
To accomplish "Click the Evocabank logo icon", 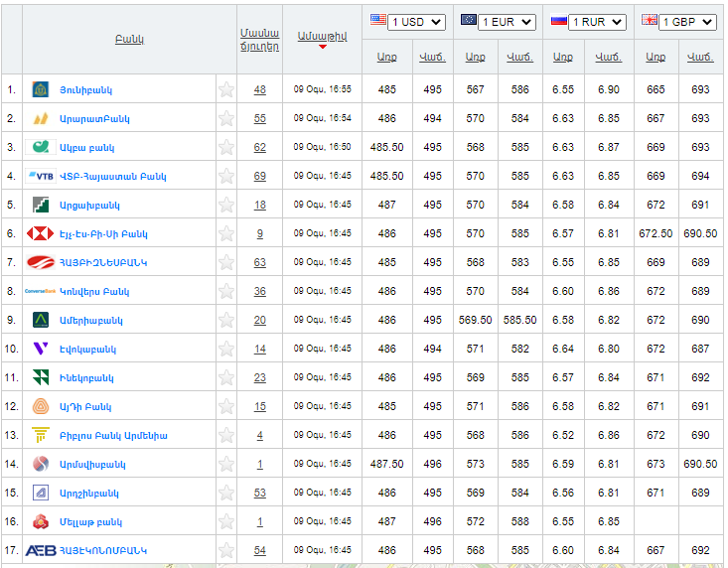I will tap(41, 349).
